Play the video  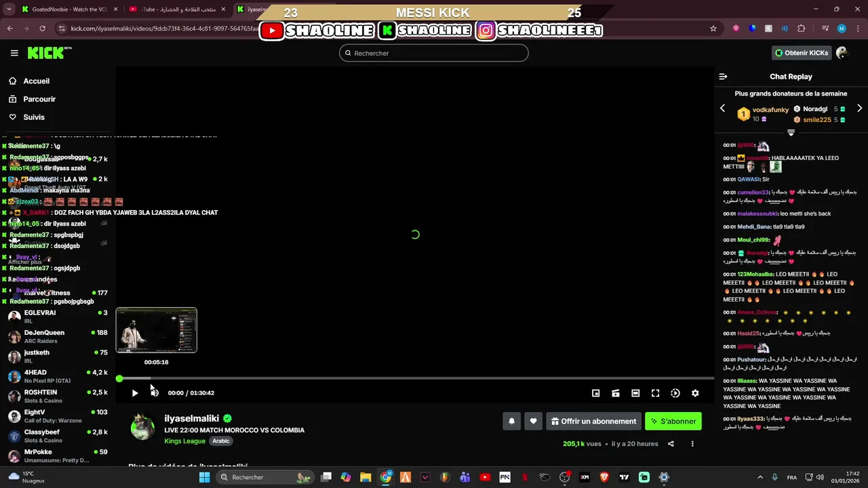(x=135, y=393)
